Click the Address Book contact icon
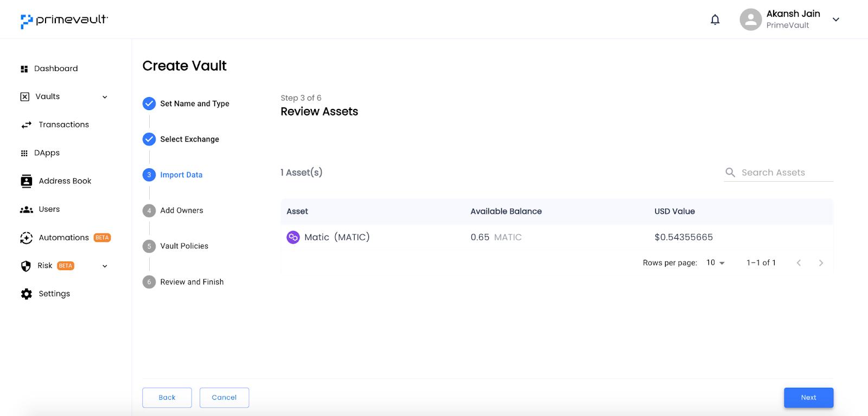The image size is (868, 416). [x=27, y=181]
